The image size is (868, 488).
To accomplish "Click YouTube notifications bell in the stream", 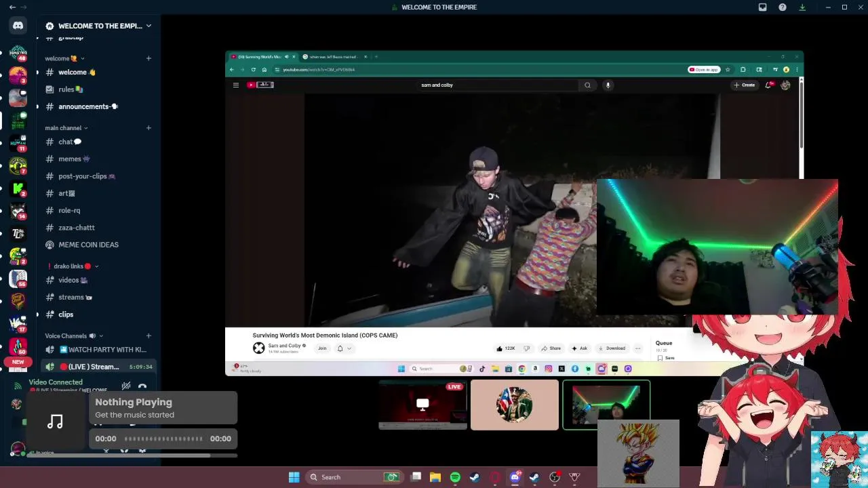I will tap(768, 85).
